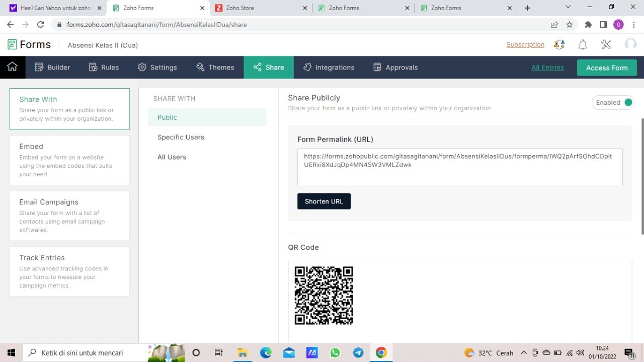The image size is (644, 362).
Task: Click the Zoho Forms logo
Action: point(29,45)
